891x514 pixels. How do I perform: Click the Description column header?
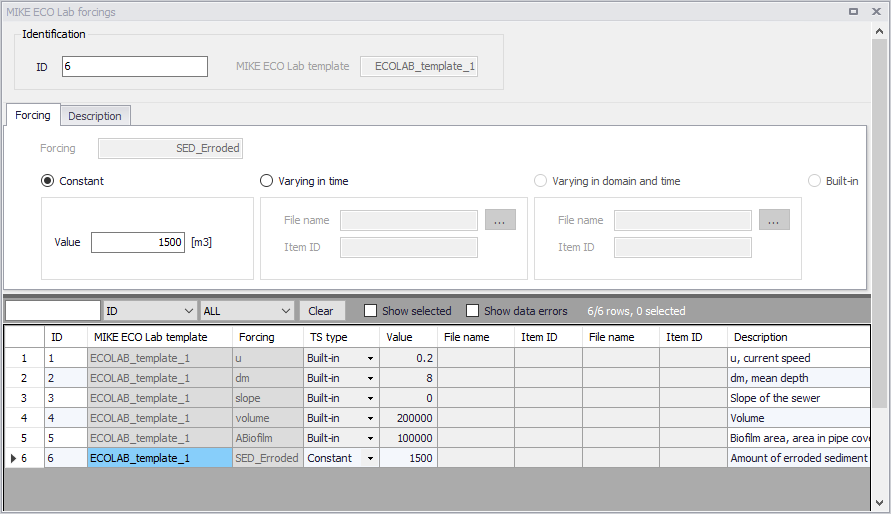click(798, 337)
